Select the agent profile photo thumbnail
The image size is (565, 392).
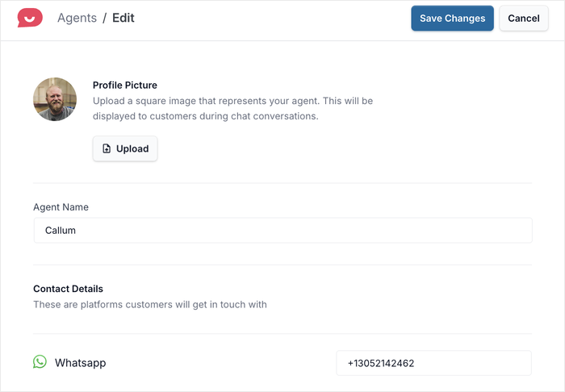[x=55, y=99]
